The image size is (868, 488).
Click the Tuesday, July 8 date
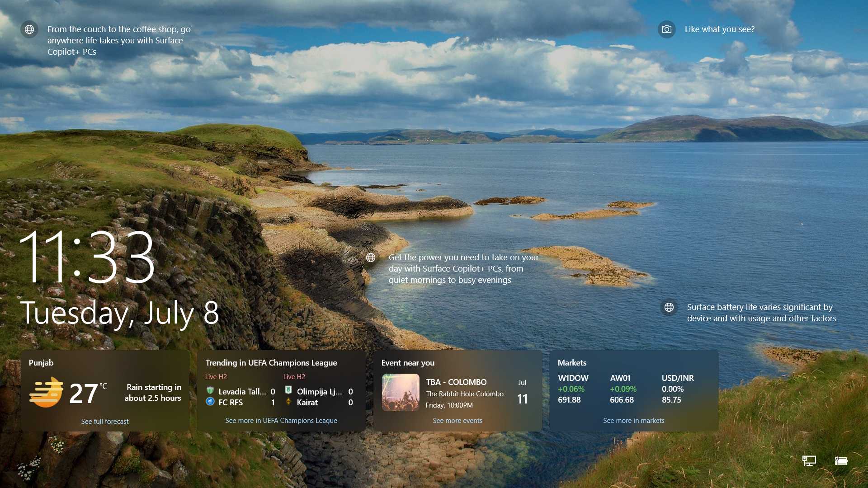(120, 313)
